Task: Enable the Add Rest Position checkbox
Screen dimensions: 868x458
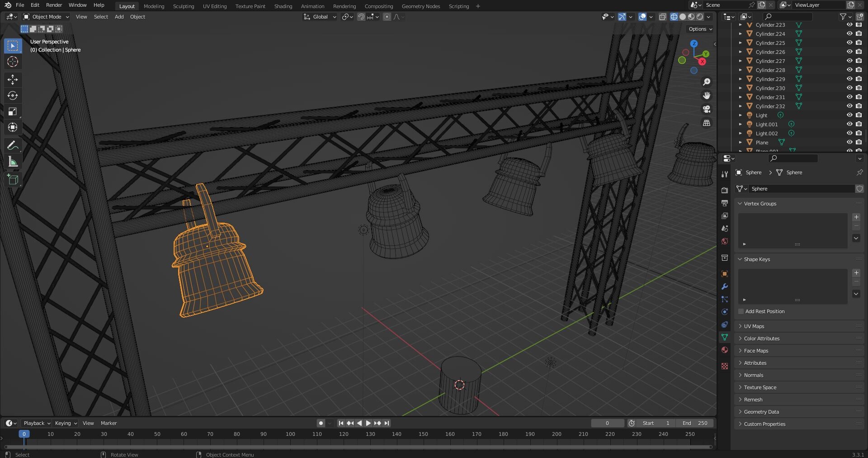Action: [741, 311]
